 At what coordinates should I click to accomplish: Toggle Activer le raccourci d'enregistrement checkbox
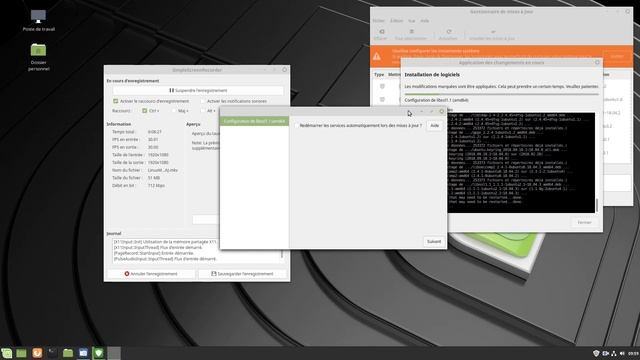pyautogui.click(x=116, y=101)
